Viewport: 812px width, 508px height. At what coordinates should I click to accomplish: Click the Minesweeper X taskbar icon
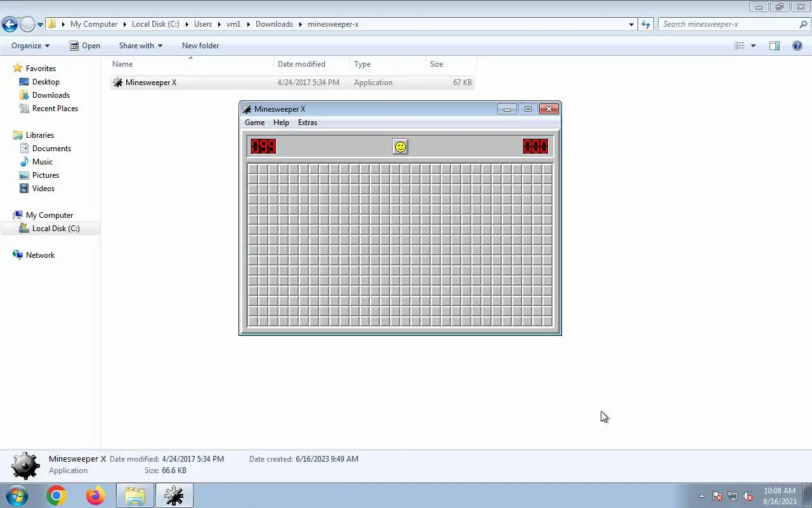(174, 495)
